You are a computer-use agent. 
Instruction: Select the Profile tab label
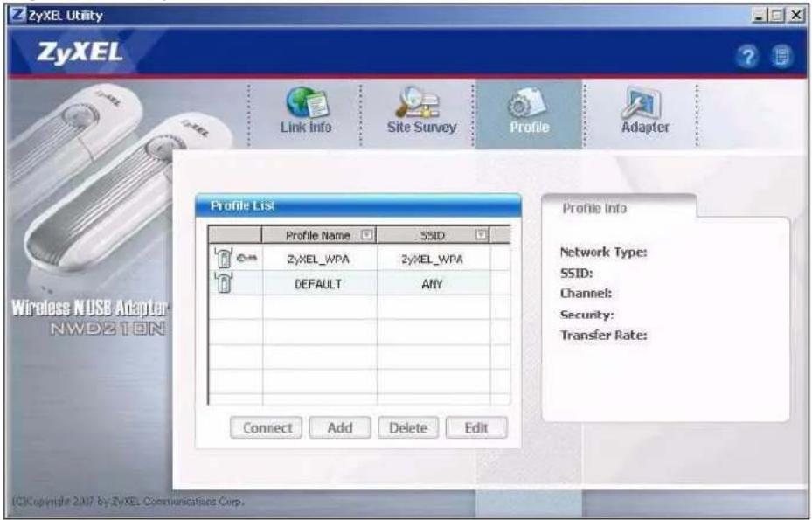point(529,128)
